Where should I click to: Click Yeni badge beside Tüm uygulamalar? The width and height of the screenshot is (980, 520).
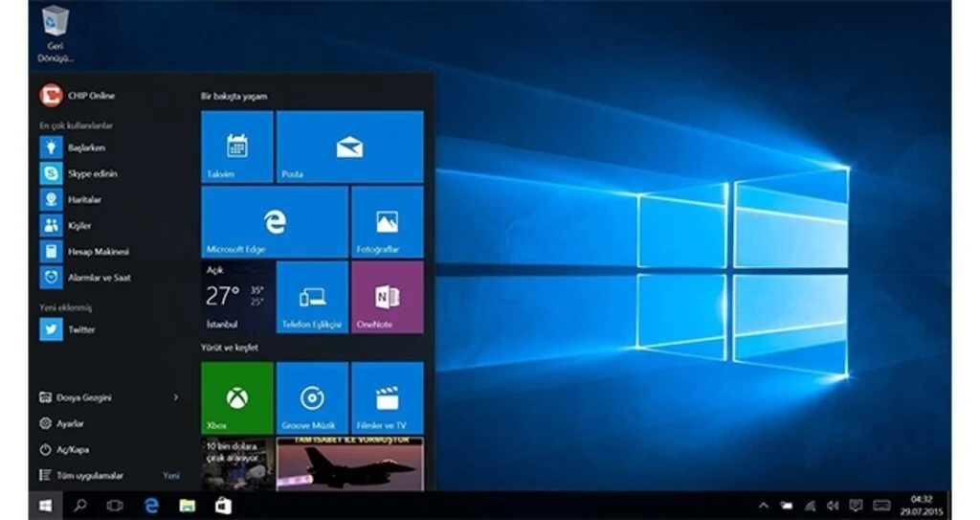[171, 476]
